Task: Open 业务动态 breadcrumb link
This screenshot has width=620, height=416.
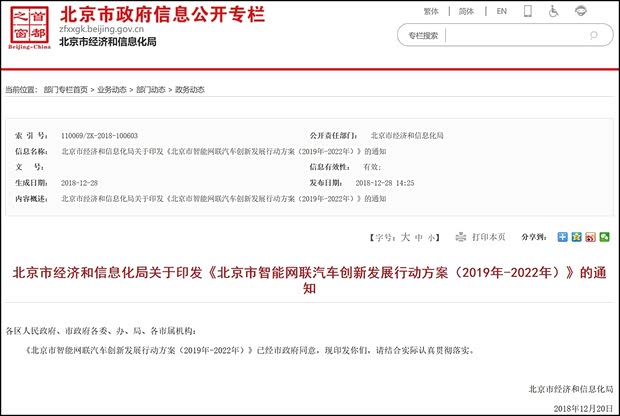Action: pyautogui.click(x=112, y=90)
